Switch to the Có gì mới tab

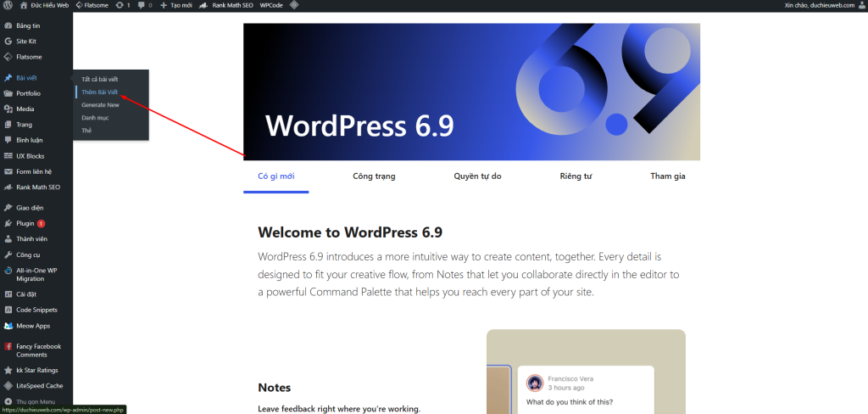click(x=276, y=176)
